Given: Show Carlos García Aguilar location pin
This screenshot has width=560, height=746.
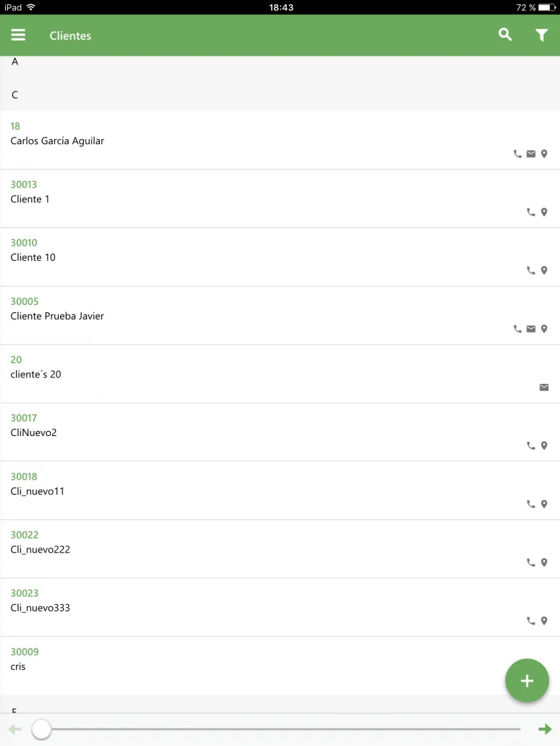Looking at the screenshot, I should 544,154.
